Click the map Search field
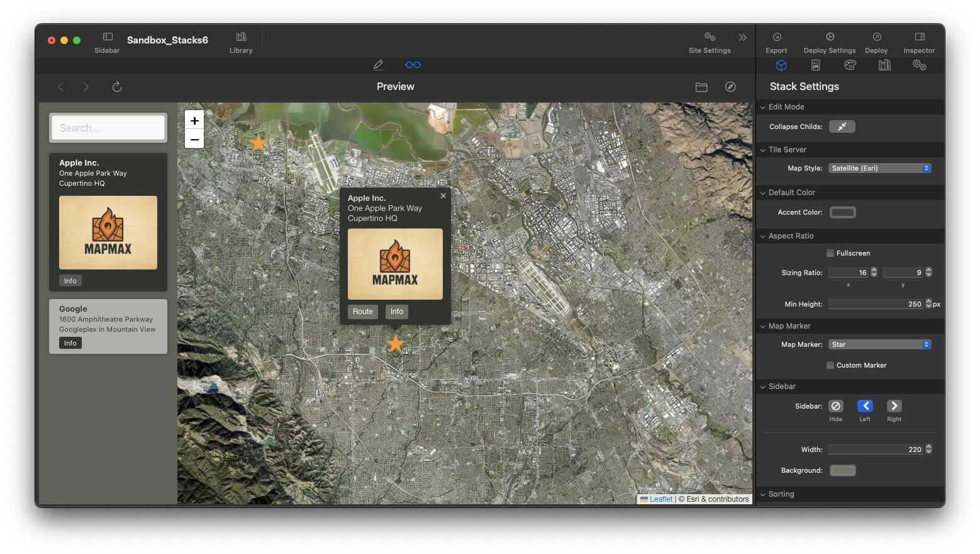Screen dimensions: 980x554 [108, 128]
